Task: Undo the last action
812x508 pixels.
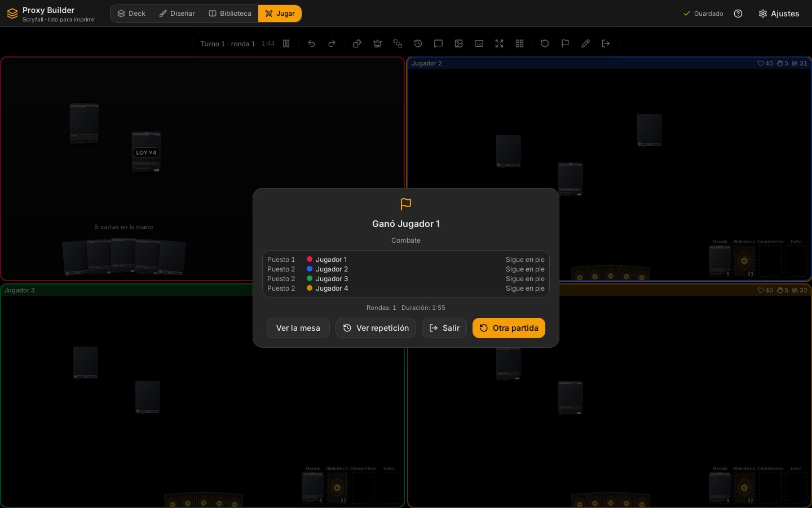Action: tap(311, 43)
